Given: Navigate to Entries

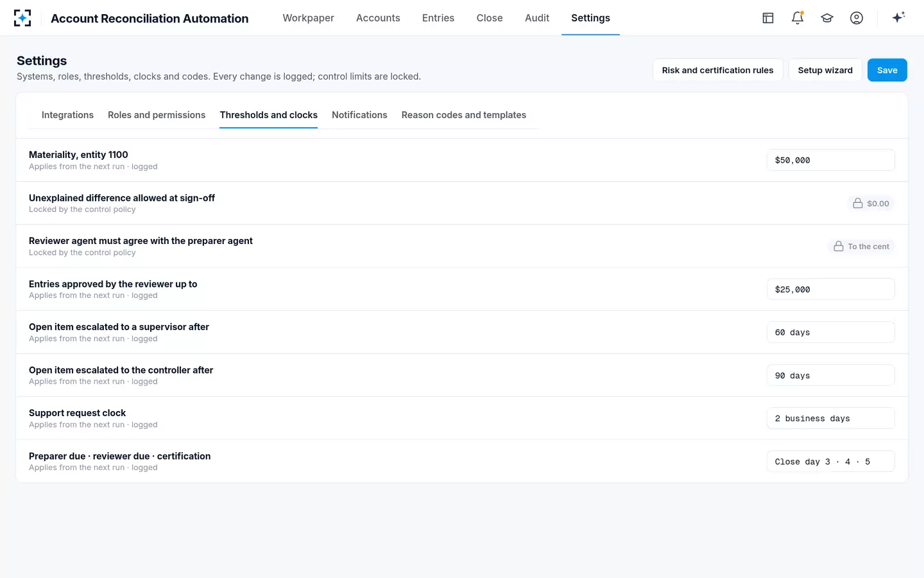Looking at the screenshot, I should pos(438,18).
